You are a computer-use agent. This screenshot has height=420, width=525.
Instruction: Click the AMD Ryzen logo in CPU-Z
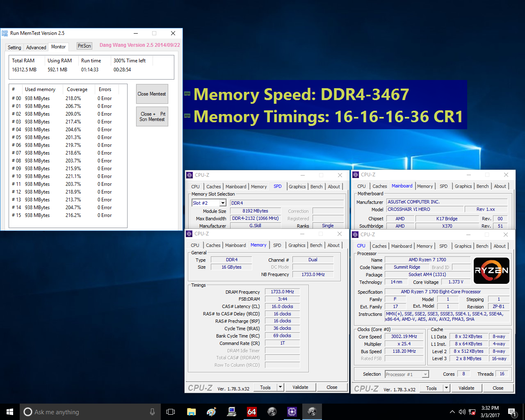[491, 271]
